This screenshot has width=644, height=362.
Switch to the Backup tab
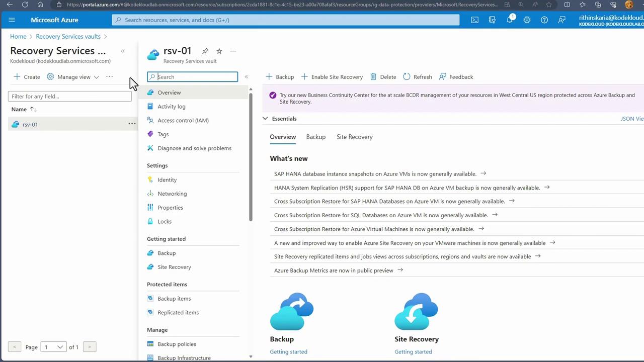click(x=316, y=137)
